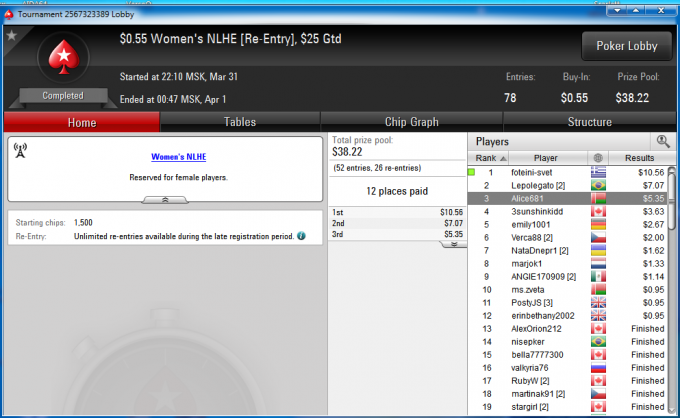Select player row stargirl [2]
The width and height of the screenshot is (680, 418).
[x=567, y=407]
